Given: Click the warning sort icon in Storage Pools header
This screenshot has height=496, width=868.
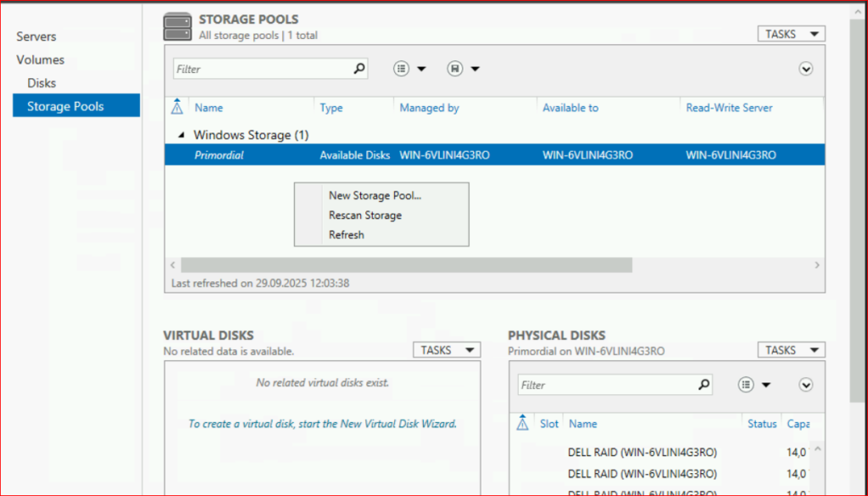Looking at the screenshot, I should pos(177,108).
